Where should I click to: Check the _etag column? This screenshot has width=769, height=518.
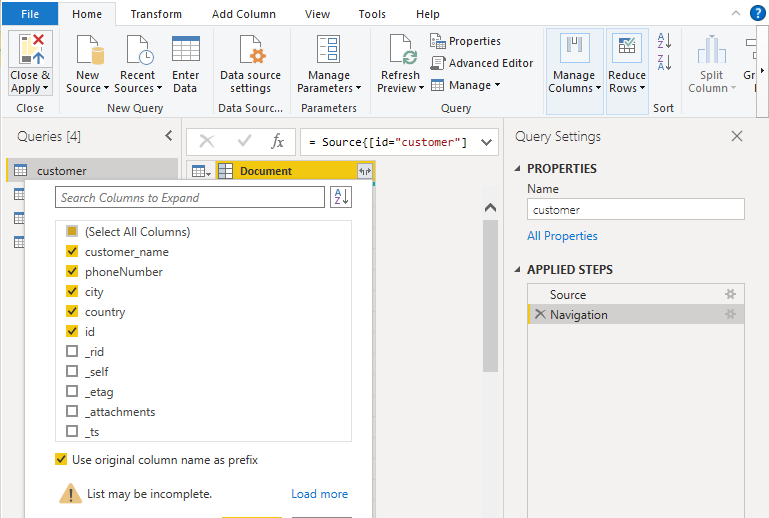tap(72, 391)
